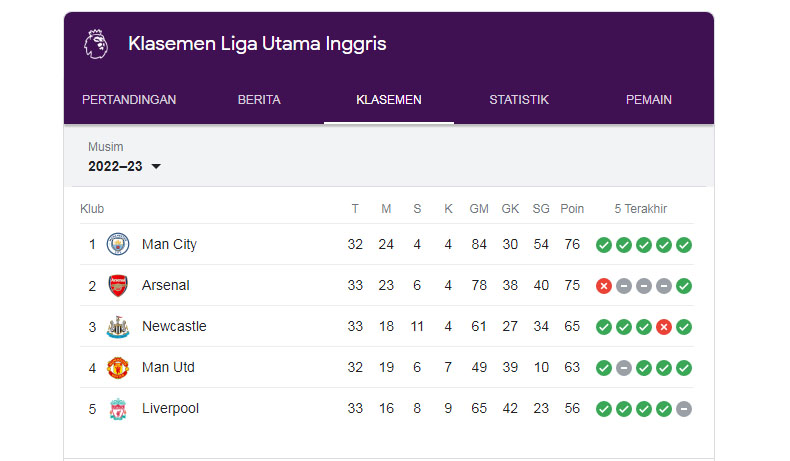
Task: Select the STATISTIK tab
Action: pos(519,100)
